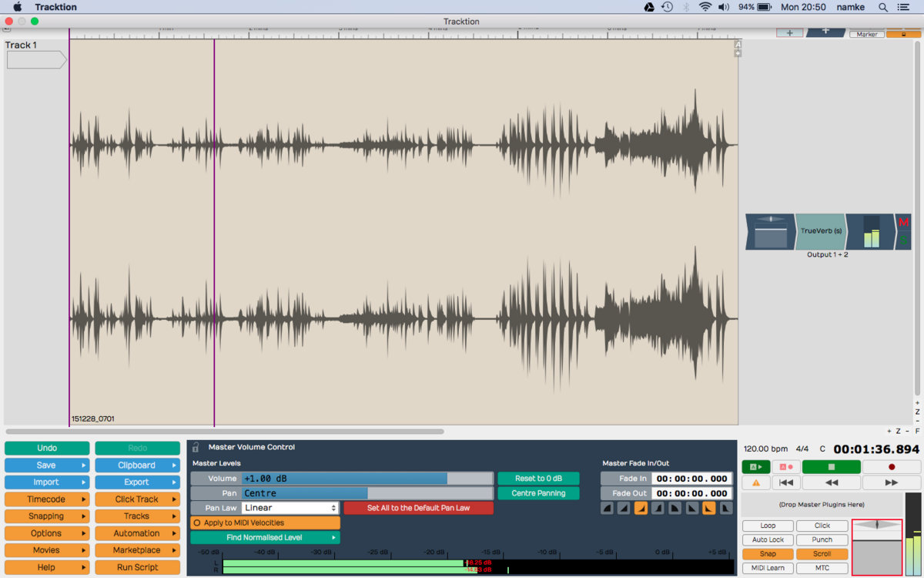Open the Export menu
The width and height of the screenshot is (924, 578).
tap(137, 482)
